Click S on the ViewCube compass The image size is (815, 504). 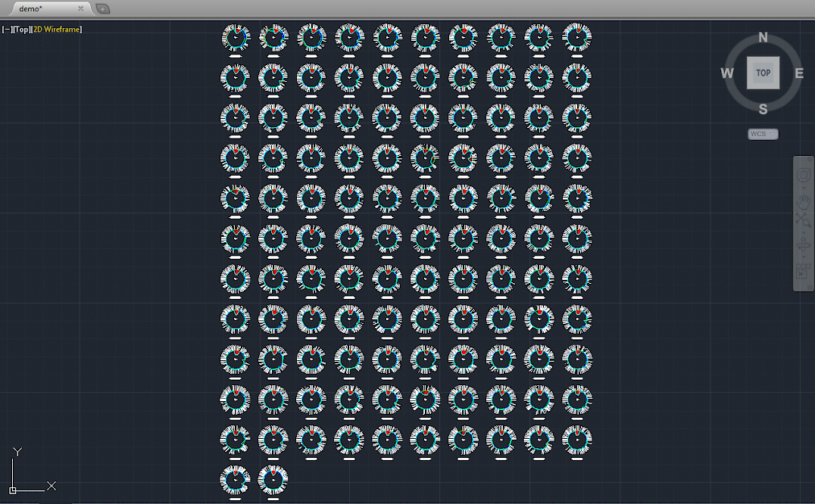(763, 109)
